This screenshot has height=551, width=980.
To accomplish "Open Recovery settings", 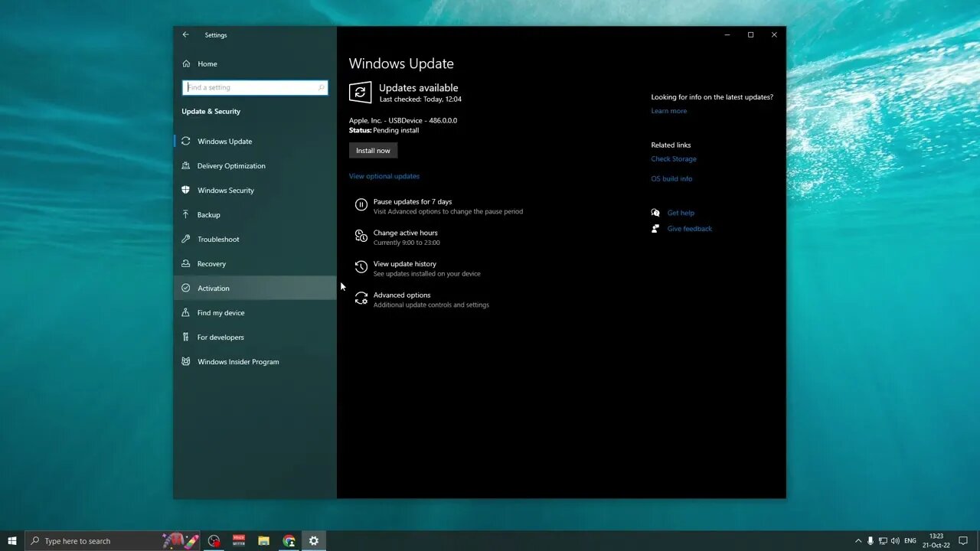I will [255, 263].
